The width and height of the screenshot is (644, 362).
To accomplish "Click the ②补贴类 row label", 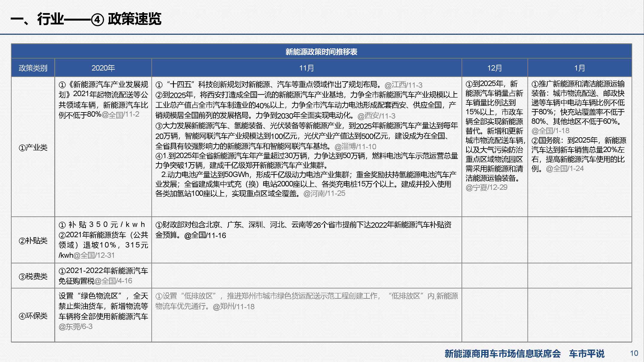I will [x=33, y=241].
